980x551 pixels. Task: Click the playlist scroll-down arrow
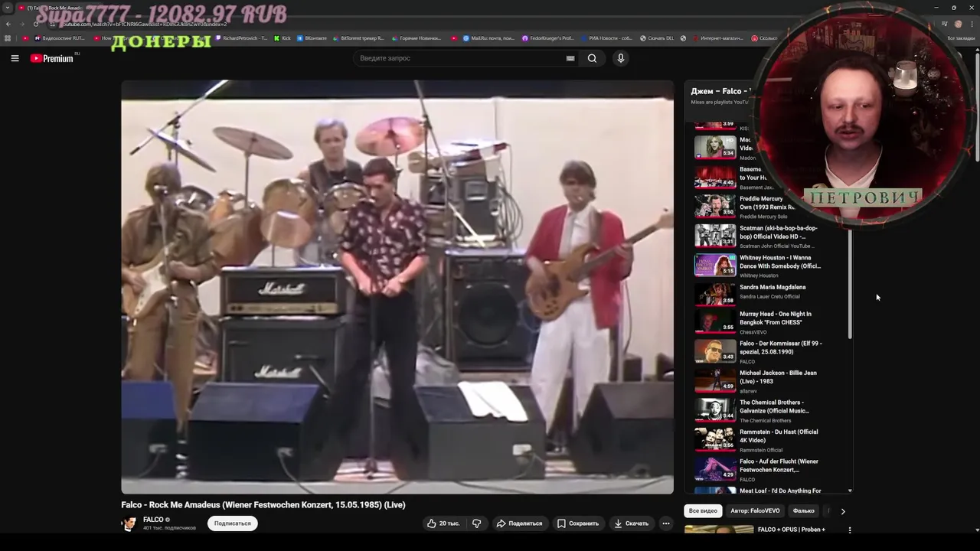point(850,491)
